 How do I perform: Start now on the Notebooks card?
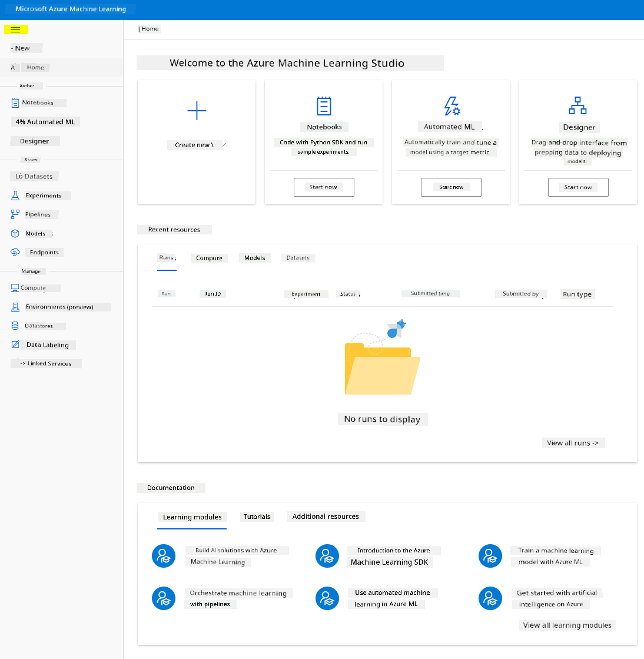point(324,187)
